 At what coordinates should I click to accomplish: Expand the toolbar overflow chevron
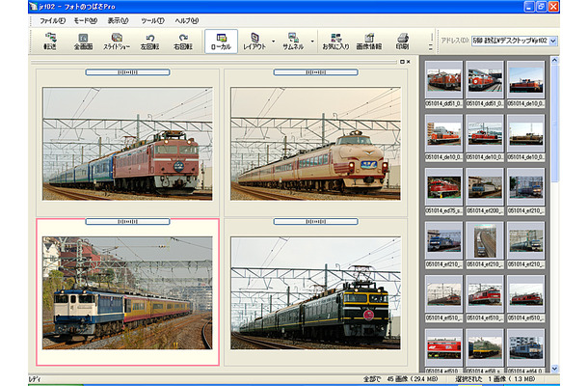(431, 47)
